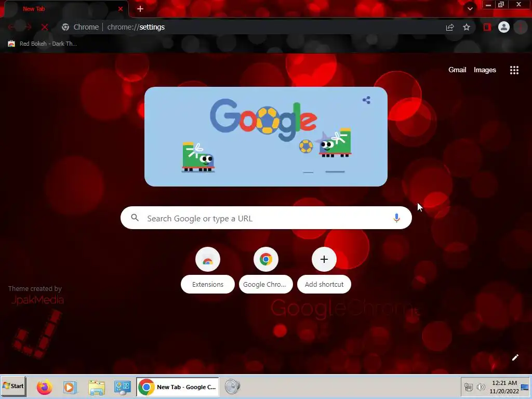
Task: Share the Google doodle
Action: (366, 100)
